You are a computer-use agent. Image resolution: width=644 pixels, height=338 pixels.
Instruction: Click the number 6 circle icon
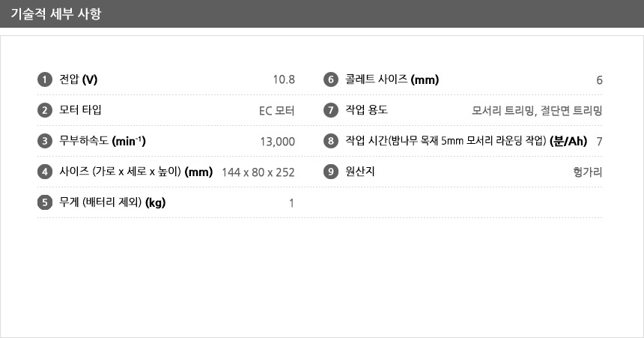coord(331,79)
